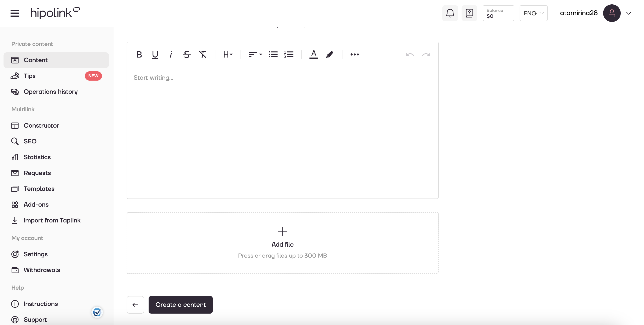This screenshot has width=644, height=325.
Task: Open the Withdrawals page
Action: [56, 270]
